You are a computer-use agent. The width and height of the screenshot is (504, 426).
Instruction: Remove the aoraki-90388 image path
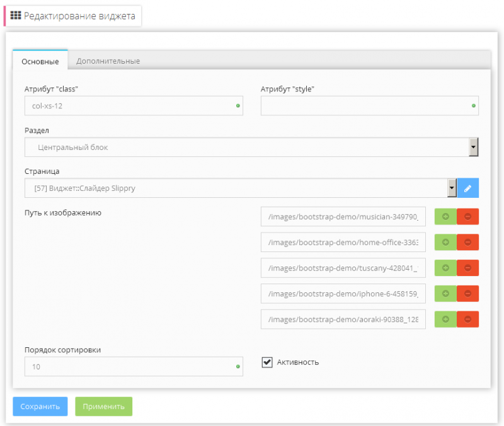click(x=467, y=319)
